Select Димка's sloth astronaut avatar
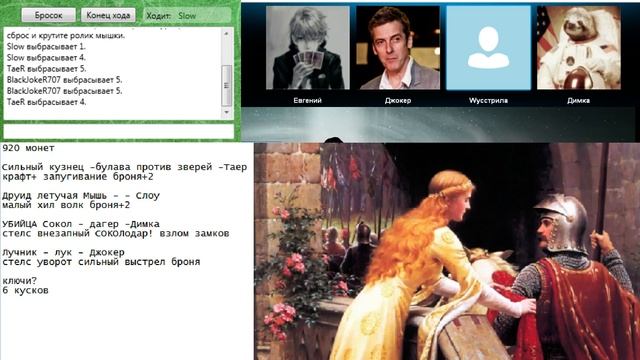This screenshot has height=360, width=640. tap(579, 47)
